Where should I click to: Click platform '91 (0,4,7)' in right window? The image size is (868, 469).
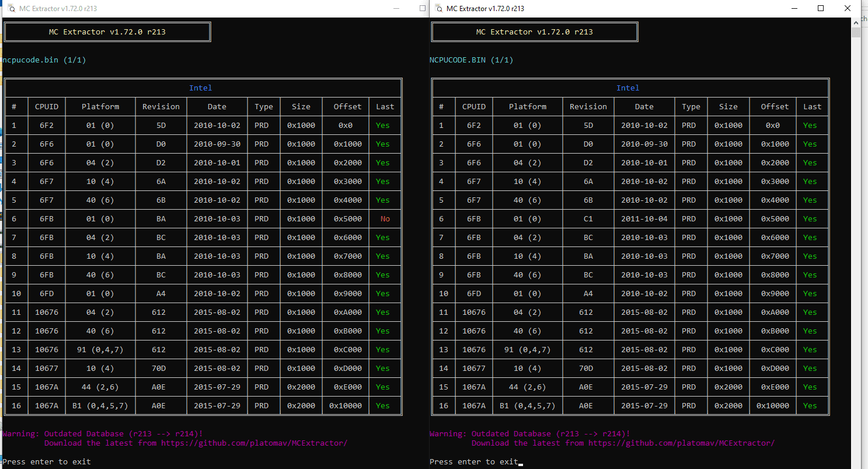pyautogui.click(x=528, y=350)
